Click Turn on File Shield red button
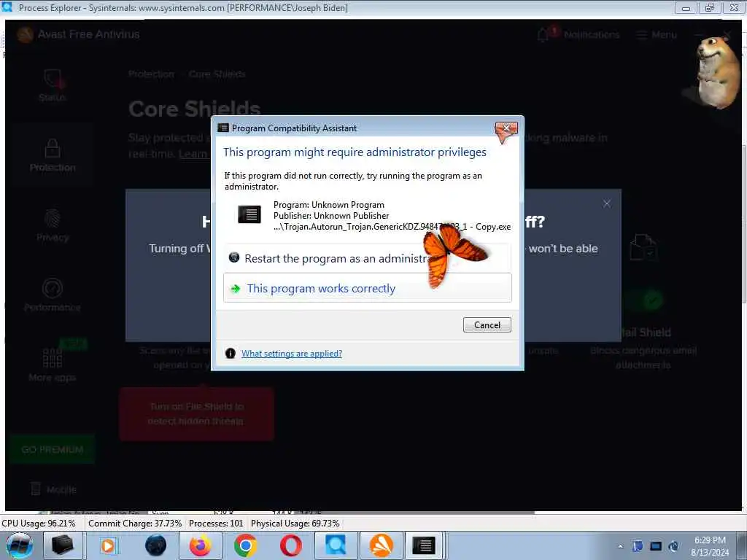Screen dimensions: 747x560 click(196, 414)
